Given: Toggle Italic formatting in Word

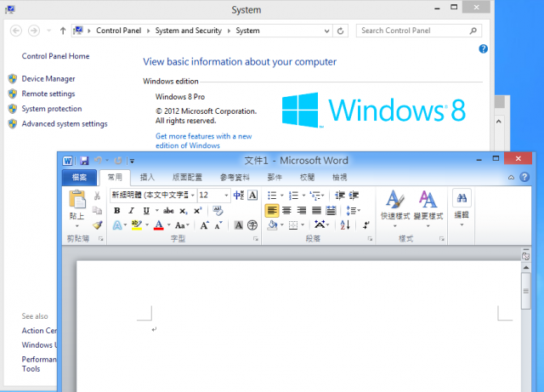Looking at the screenshot, I should [x=131, y=211].
